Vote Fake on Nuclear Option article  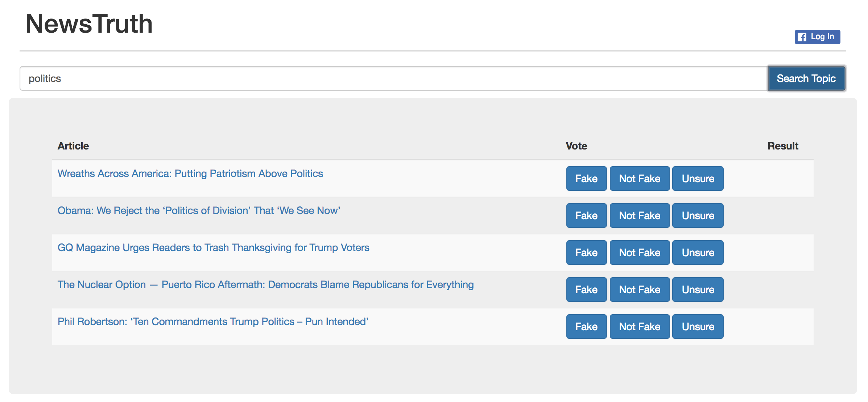(586, 290)
